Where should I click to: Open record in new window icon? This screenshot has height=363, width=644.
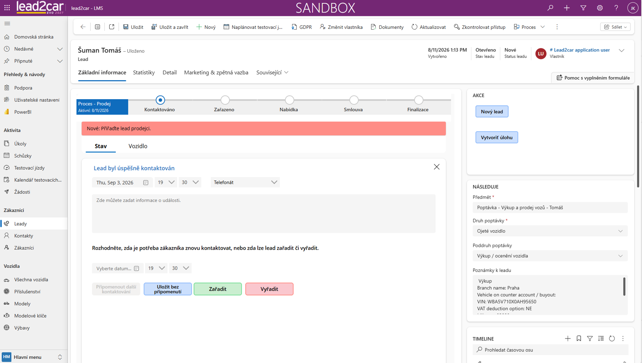[112, 27]
